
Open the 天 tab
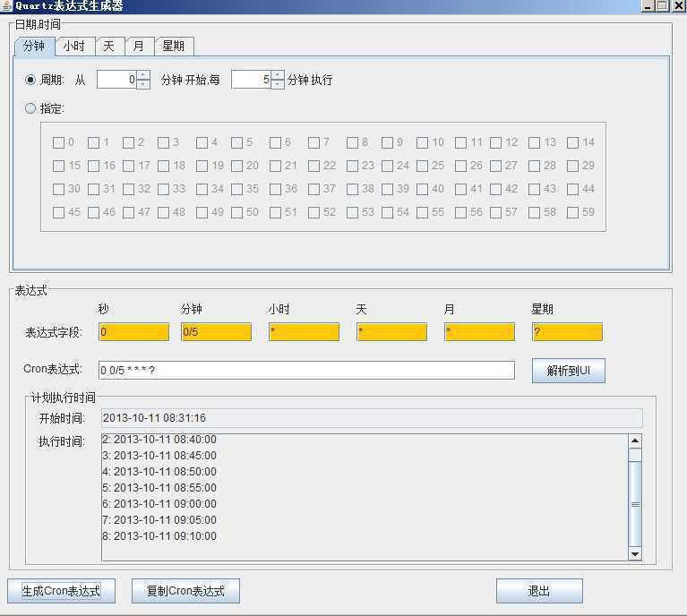click(x=109, y=46)
